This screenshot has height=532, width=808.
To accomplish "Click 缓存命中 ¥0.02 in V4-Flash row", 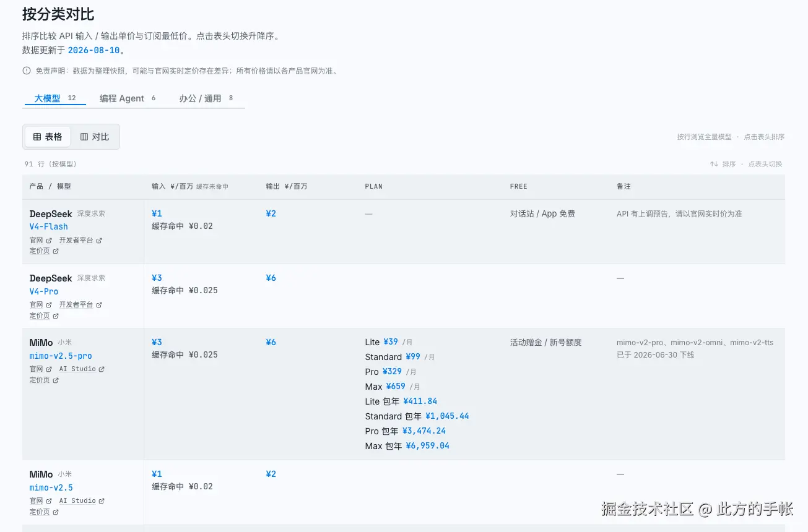I will coord(182,226).
